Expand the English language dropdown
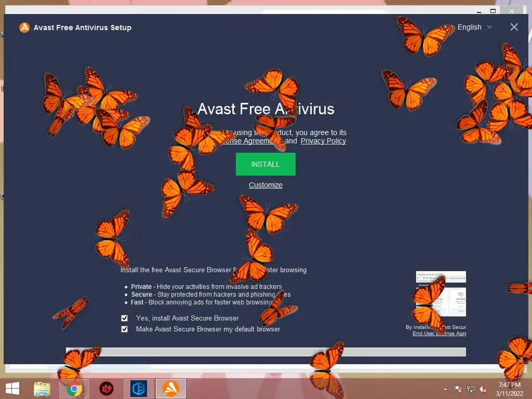Image resolution: width=532 pixels, height=399 pixels. [475, 27]
